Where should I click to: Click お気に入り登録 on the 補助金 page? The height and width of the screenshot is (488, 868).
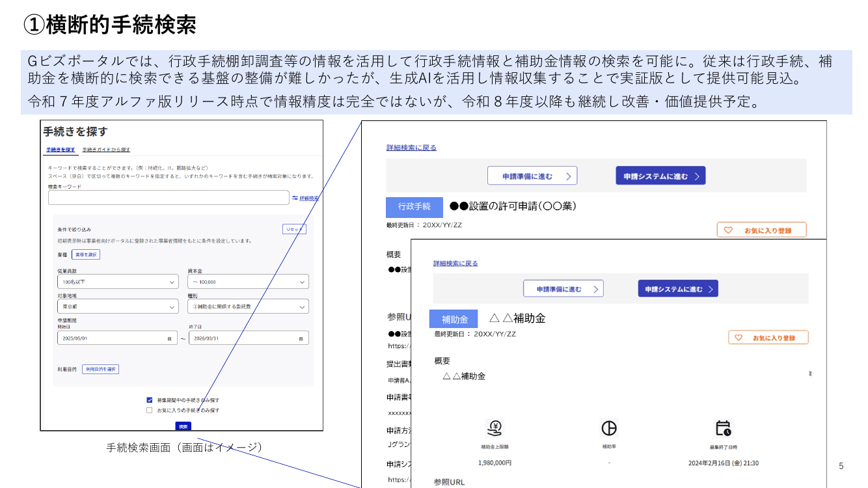[768, 338]
